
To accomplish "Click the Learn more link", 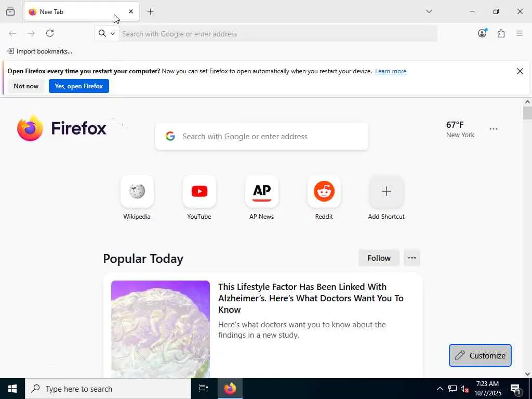I will tap(391, 71).
